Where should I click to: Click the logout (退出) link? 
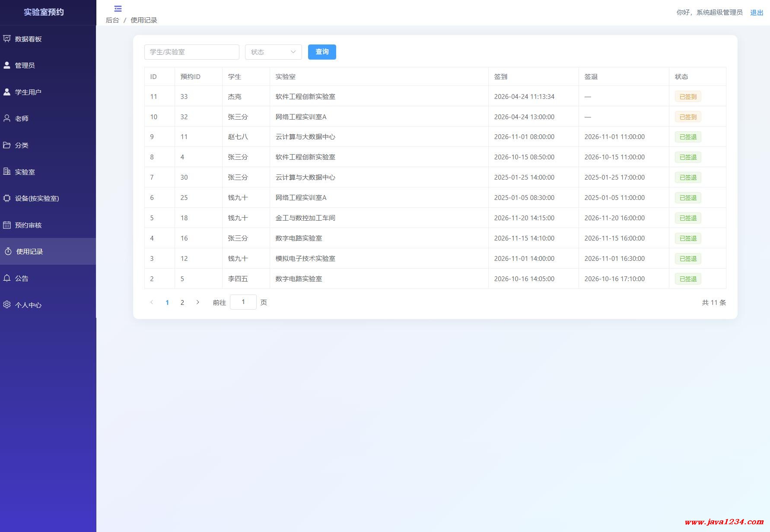tap(756, 13)
